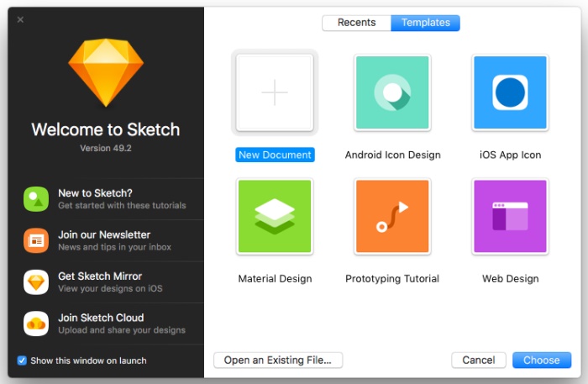Click the highlighted New Document label
The height and width of the screenshot is (384, 588).
[275, 155]
